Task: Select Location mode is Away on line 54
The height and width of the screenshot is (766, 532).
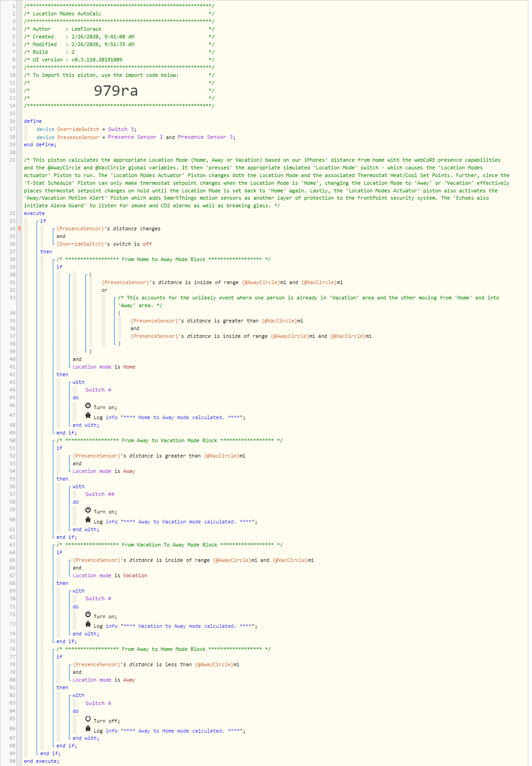Action: click(x=104, y=471)
